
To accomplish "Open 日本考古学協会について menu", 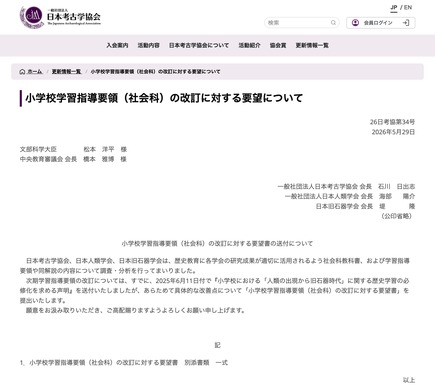I will point(199,45).
